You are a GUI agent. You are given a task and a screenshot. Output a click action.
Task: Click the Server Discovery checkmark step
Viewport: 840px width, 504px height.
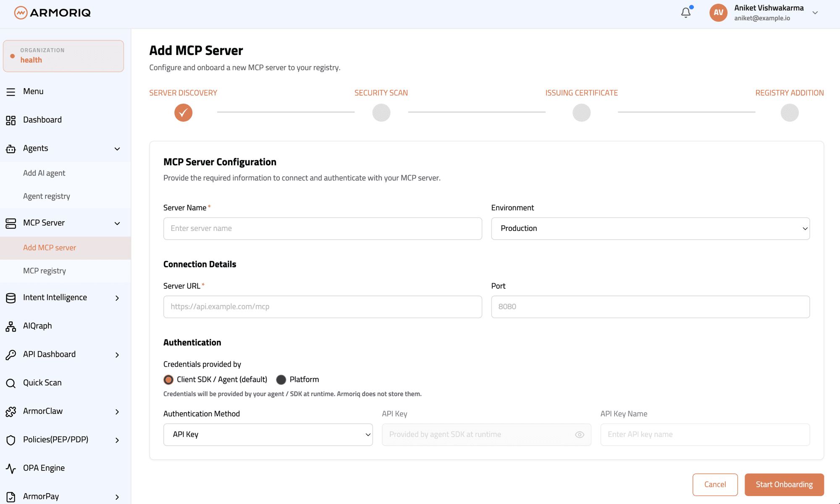[184, 112]
